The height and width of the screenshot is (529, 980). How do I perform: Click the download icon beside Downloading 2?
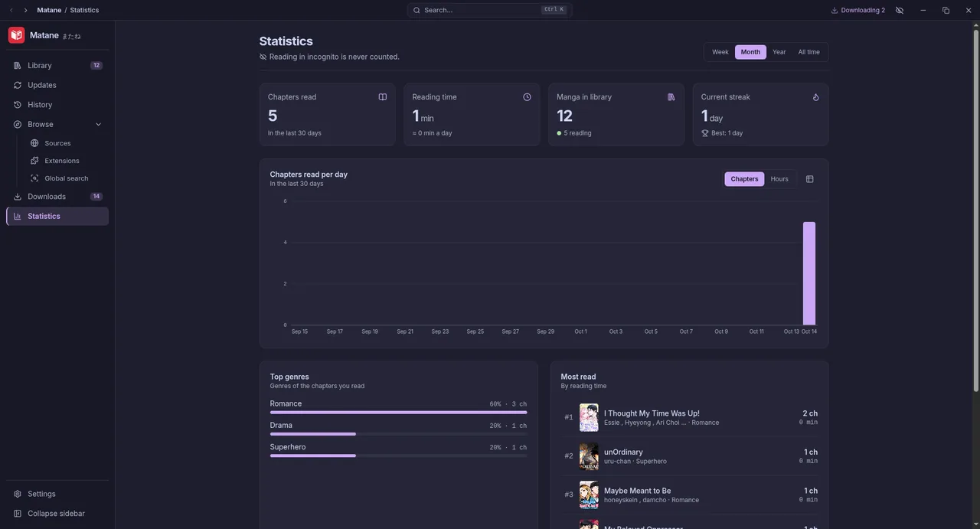click(x=835, y=10)
